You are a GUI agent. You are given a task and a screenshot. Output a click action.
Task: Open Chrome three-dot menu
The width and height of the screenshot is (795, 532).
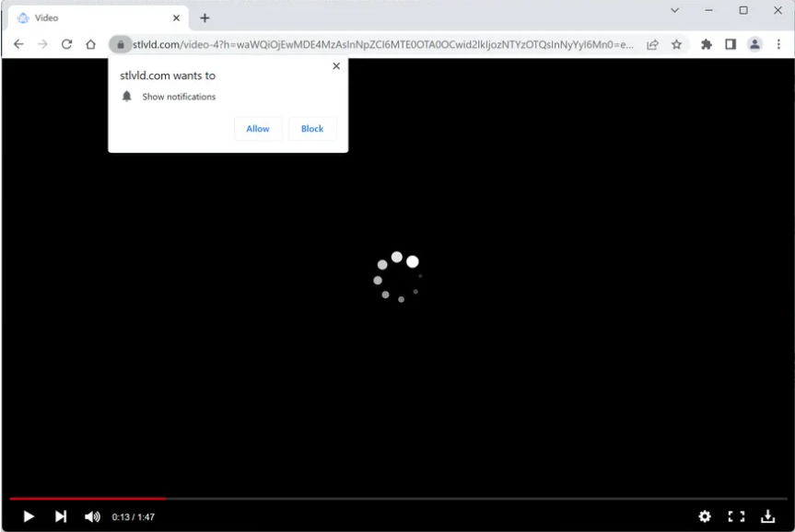pos(778,44)
